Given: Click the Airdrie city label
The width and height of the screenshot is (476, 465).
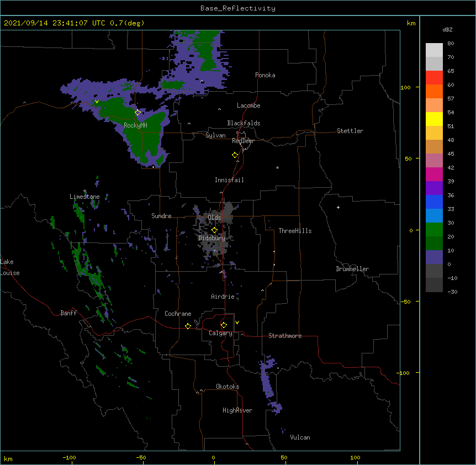Looking at the screenshot, I should coord(223,297).
